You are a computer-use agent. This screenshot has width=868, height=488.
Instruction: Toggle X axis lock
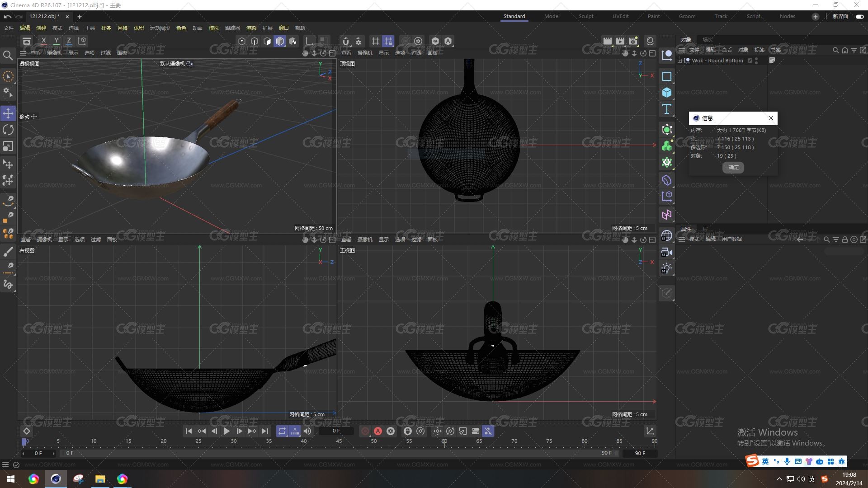pos(43,41)
